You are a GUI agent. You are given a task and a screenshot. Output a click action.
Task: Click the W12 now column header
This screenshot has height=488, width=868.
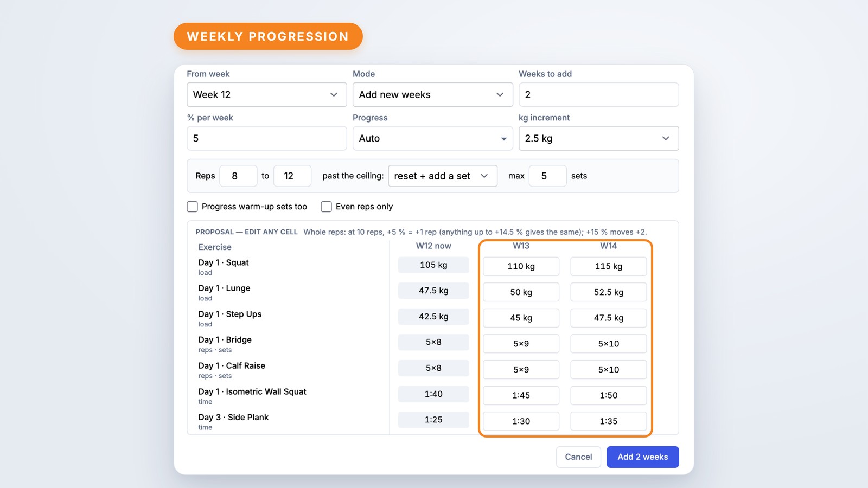[x=433, y=246]
